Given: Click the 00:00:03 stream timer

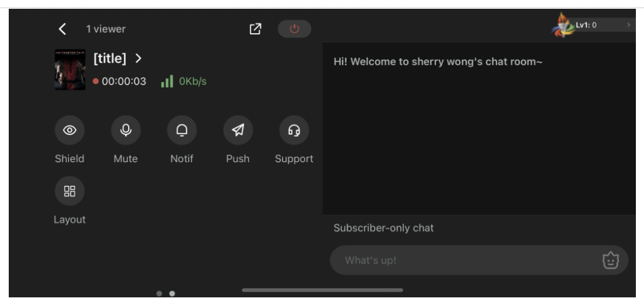Looking at the screenshot, I should coord(124,81).
